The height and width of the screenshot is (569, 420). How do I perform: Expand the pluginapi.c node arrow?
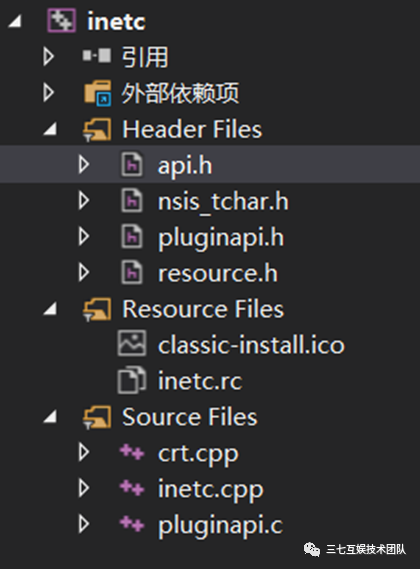pos(84,524)
